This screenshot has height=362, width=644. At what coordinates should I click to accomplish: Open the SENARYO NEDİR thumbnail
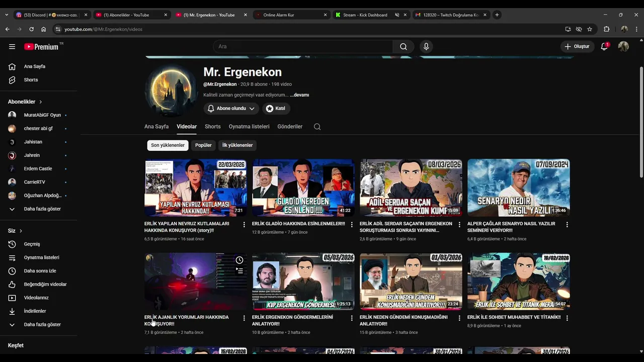519,188
